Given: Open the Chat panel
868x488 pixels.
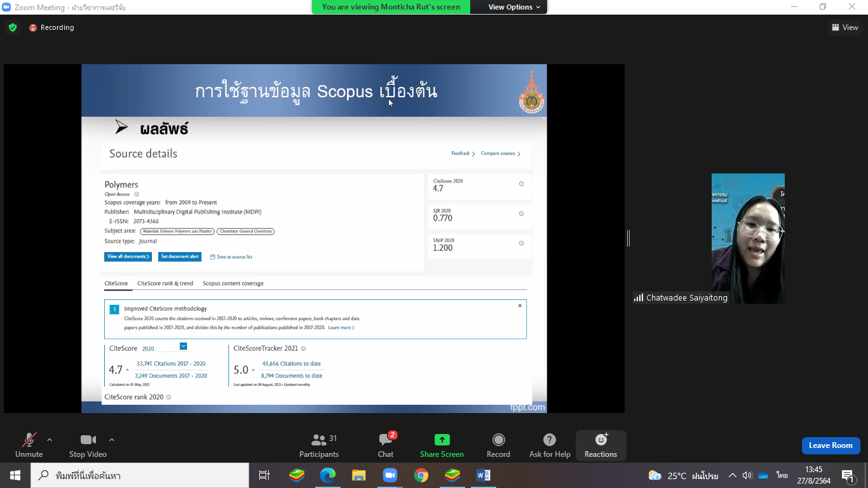Looking at the screenshot, I should click(386, 445).
